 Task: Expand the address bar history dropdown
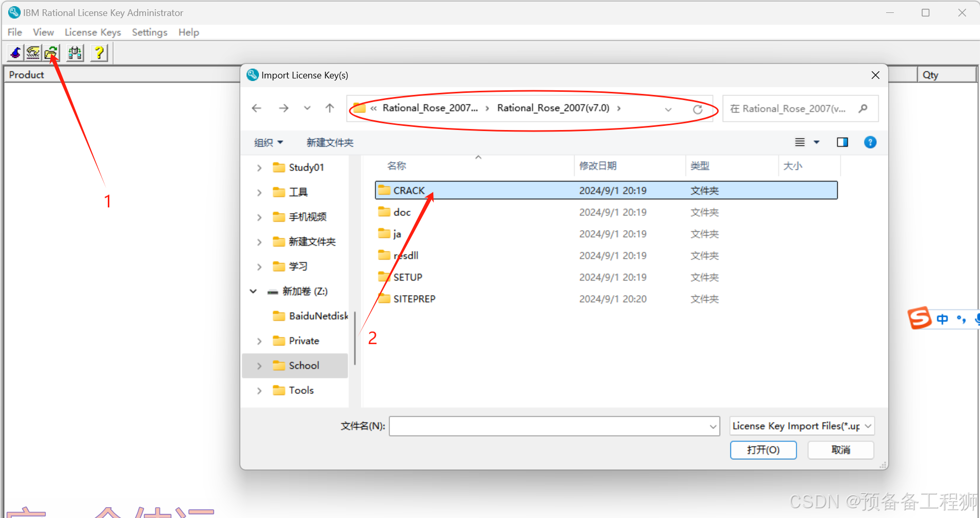[x=668, y=109]
